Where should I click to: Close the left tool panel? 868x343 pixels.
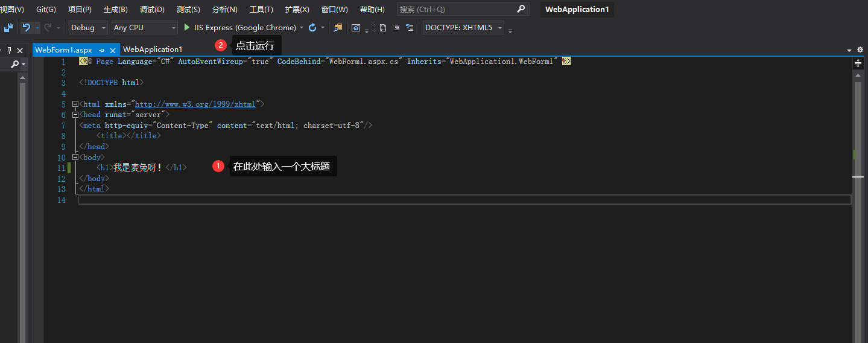pos(20,50)
